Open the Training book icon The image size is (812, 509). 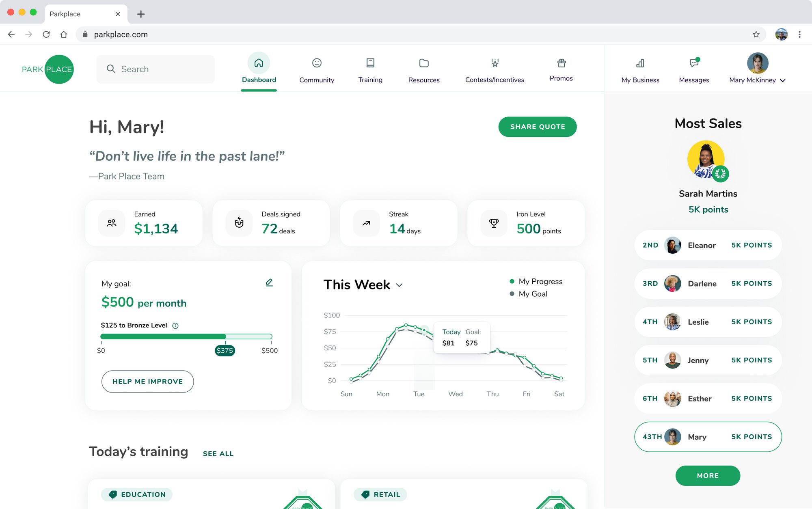coord(370,63)
